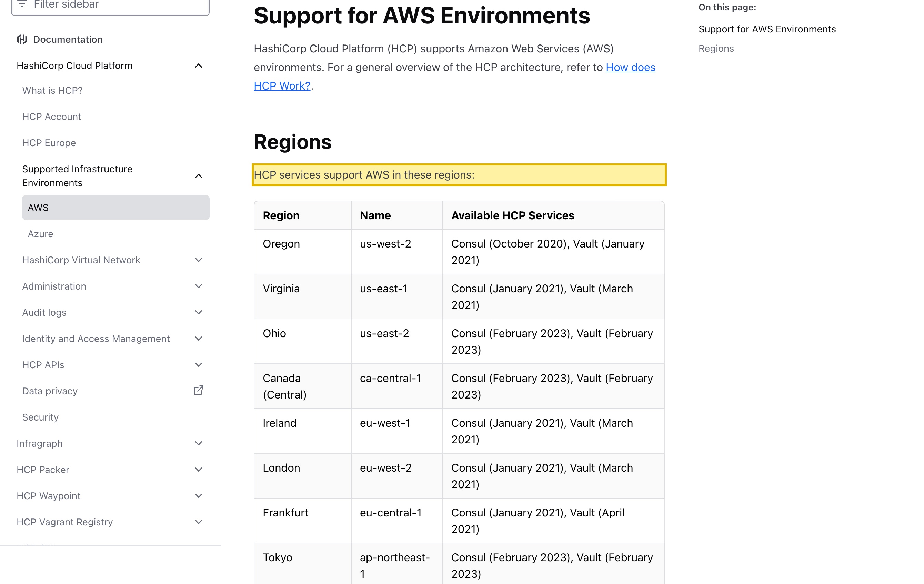The height and width of the screenshot is (584, 924).
Task: Expand the Audit logs chevron
Action: click(x=198, y=312)
